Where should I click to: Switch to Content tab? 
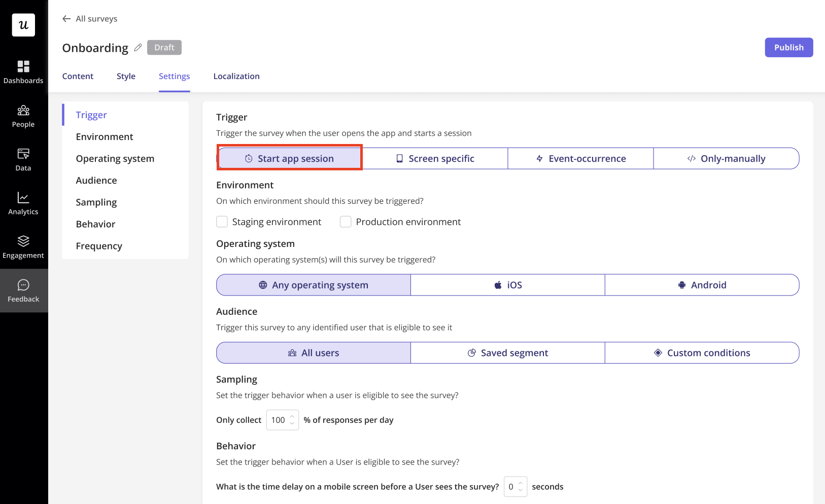[78, 76]
